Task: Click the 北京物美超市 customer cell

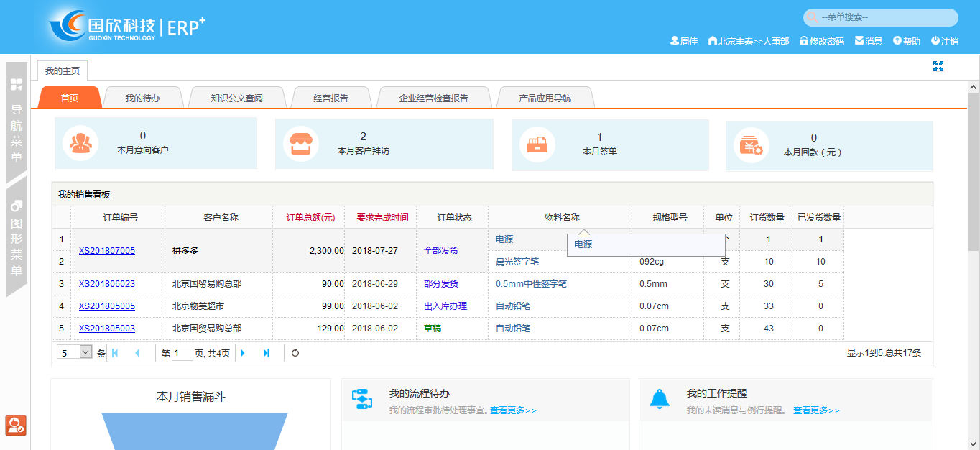Action: click(x=218, y=306)
